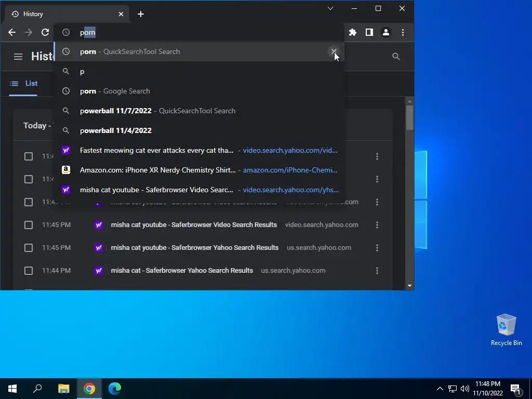Viewport: 532px width, 399px height.
Task: Launch Microsoft Edge from the taskbar
Action: (115, 389)
